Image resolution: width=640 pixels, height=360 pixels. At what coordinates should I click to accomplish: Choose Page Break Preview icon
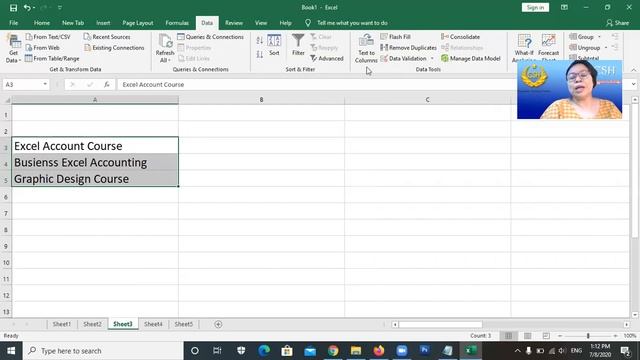[x=546, y=336]
